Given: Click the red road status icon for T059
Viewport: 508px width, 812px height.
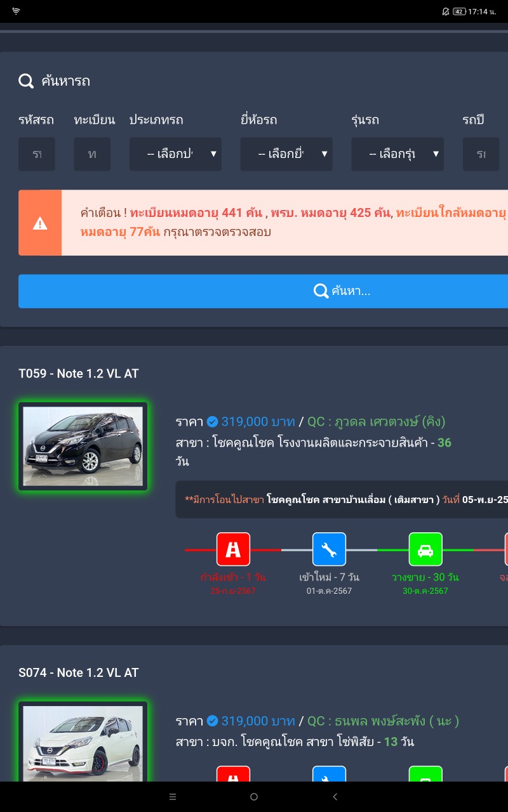Looking at the screenshot, I should coord(233,549).
